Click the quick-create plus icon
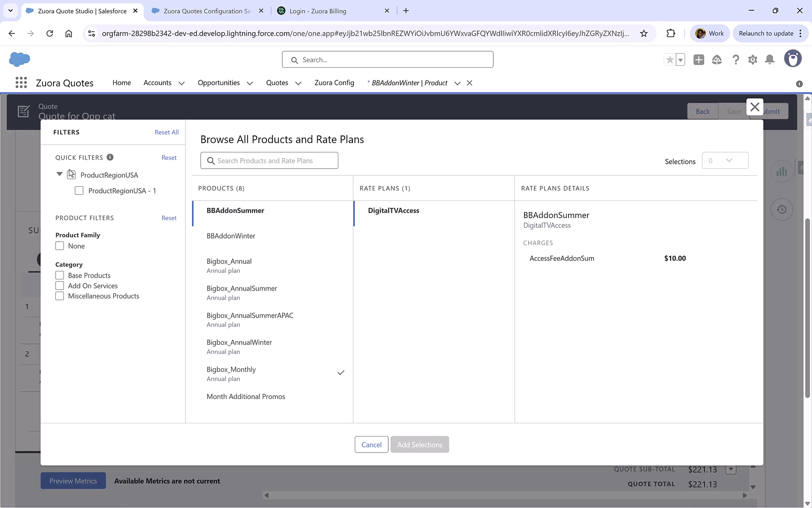 click(699, 60)
